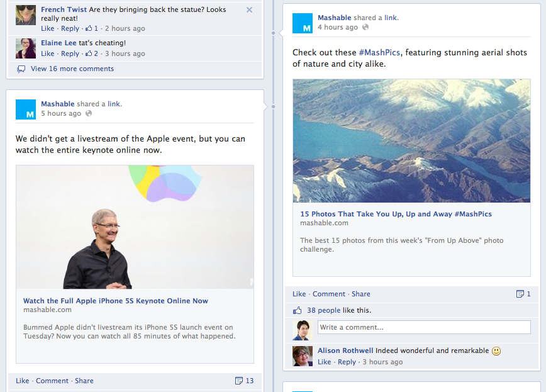
Task: Open Tim Cook keynote image thumbnail
Action: point(135,227)
